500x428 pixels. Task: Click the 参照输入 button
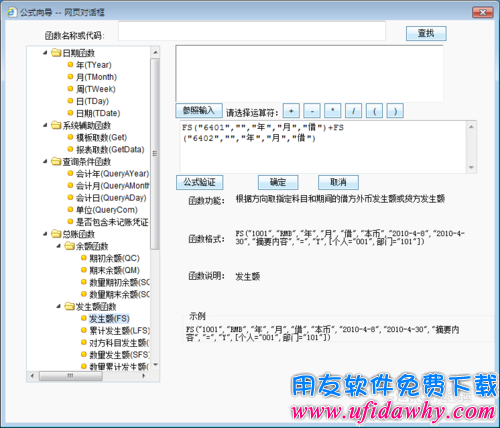199,111
